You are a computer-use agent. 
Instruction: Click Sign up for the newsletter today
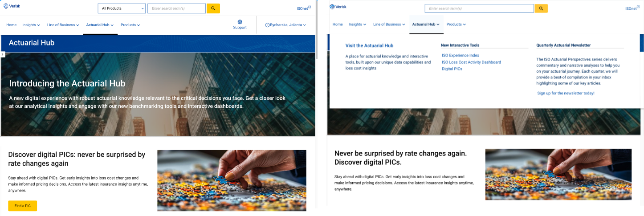click(566, 93)
